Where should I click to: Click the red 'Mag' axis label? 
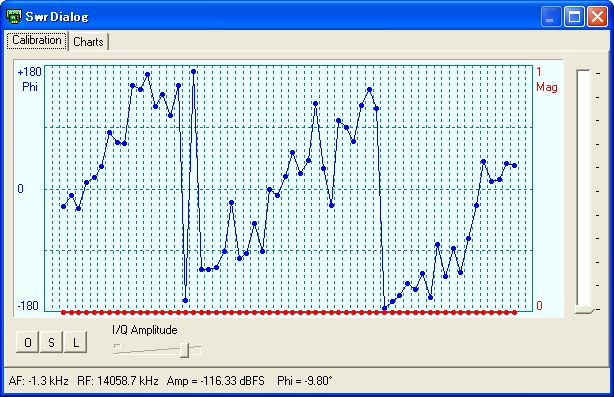coord(547,87)
